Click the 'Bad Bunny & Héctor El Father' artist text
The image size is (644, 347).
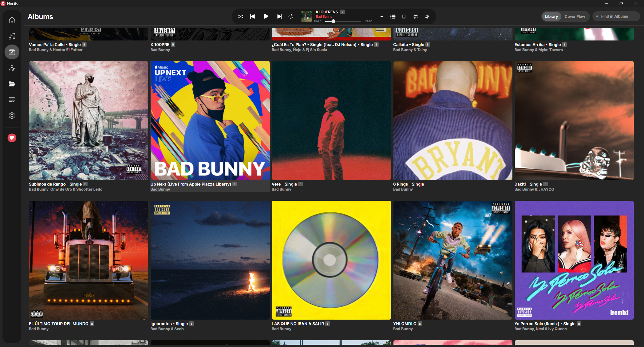[56, 50]
